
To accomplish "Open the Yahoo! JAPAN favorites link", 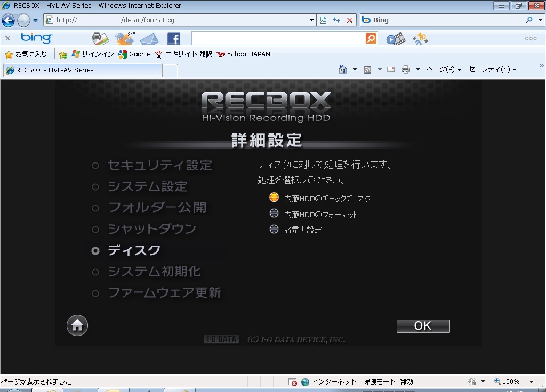I will (243, 54).
